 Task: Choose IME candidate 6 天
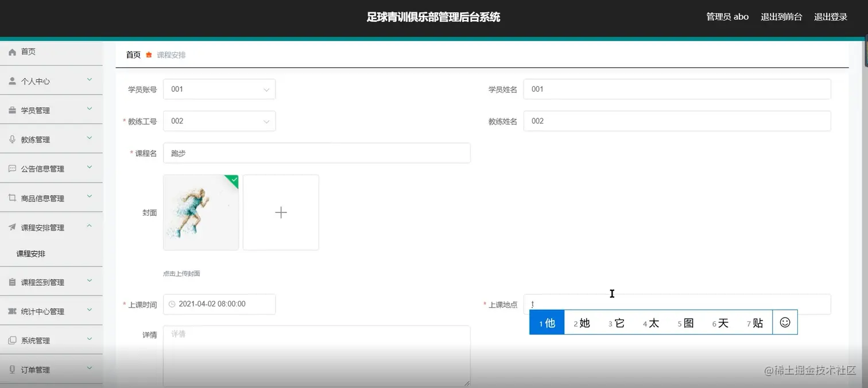click(720, 323)
